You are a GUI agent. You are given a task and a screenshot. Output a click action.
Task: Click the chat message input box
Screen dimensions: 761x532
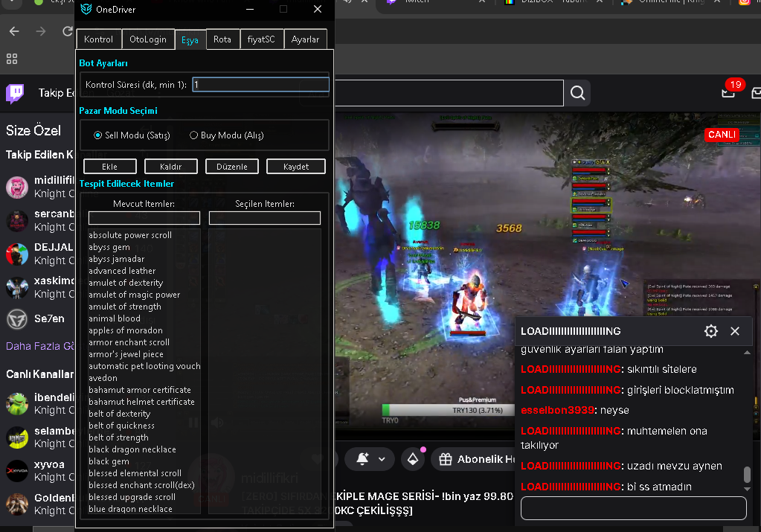click(x=633, y=508)
